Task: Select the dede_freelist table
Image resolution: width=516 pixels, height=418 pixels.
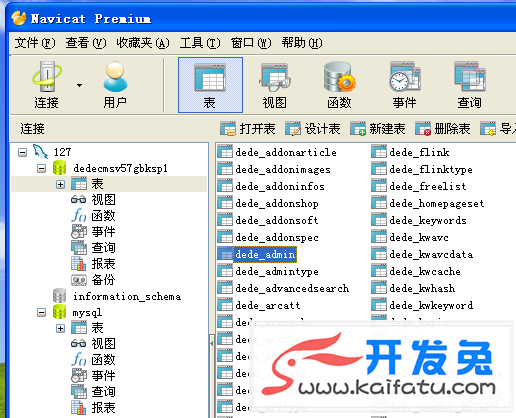Action: [x=419, y=186]
